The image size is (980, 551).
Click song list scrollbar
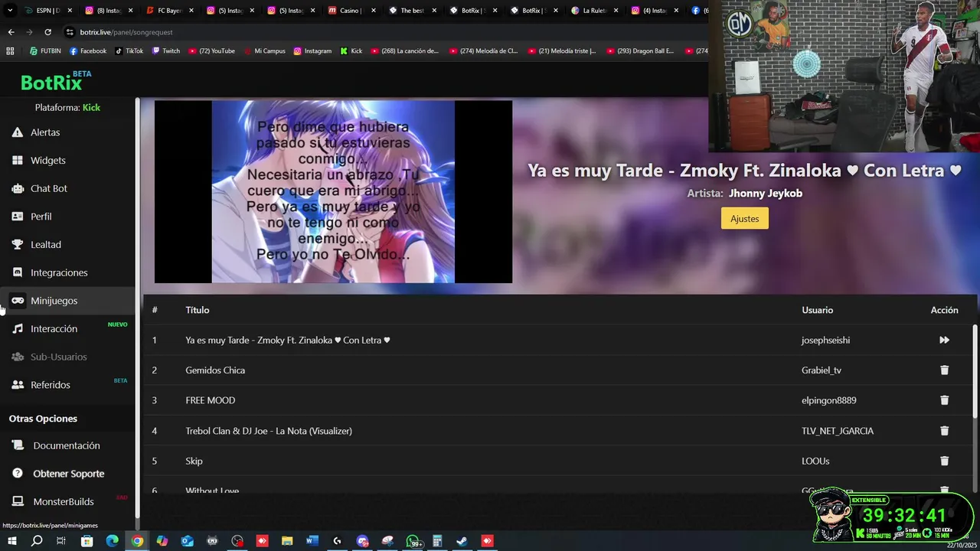click(975, 371)
